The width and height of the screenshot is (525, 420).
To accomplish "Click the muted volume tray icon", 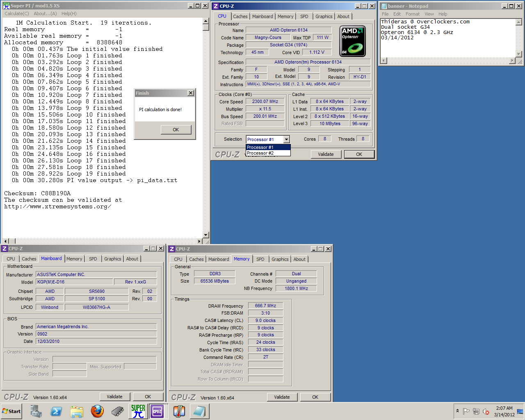I will point(486,411).
